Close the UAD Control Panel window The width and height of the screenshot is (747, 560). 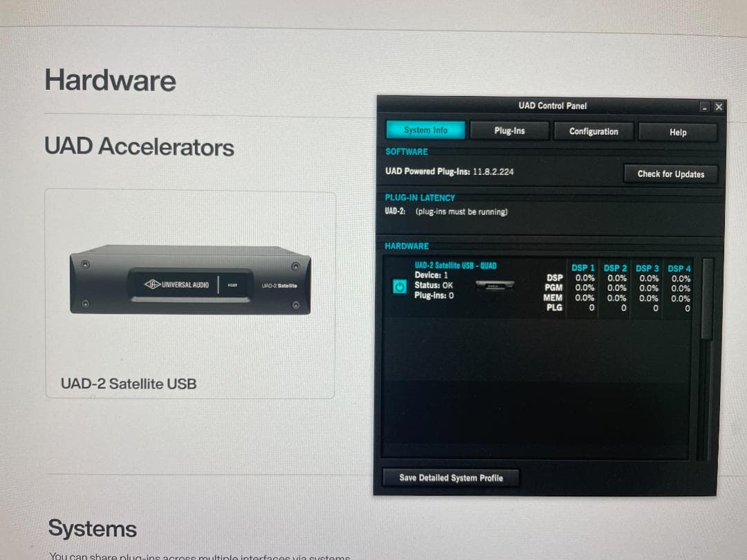click(719, 107)
